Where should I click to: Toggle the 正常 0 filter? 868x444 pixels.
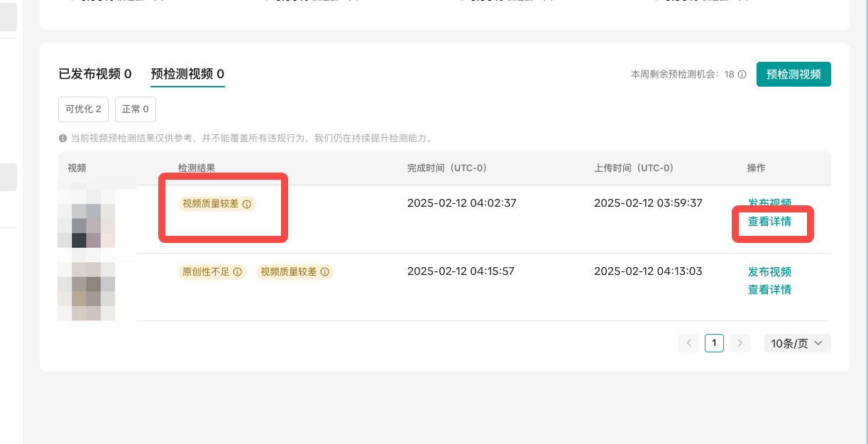136,109
